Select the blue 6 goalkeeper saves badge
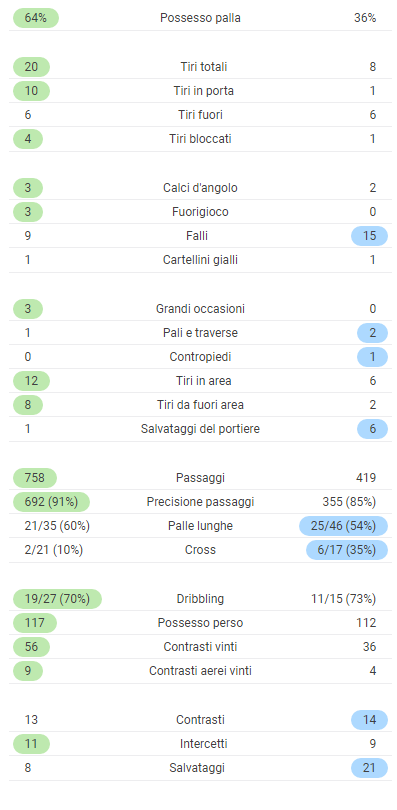The width and height of the screenshot is (397, 810). 372,429
